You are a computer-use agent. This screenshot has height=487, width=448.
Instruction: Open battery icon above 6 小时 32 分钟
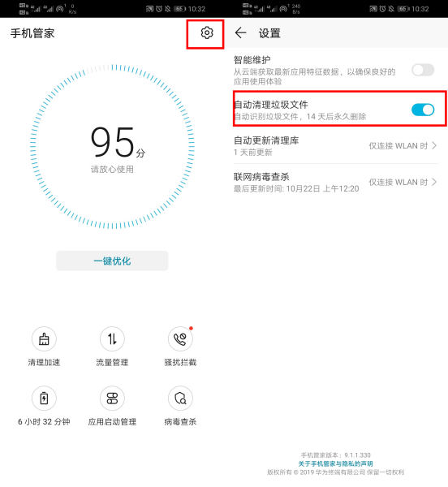pos(44,399)
